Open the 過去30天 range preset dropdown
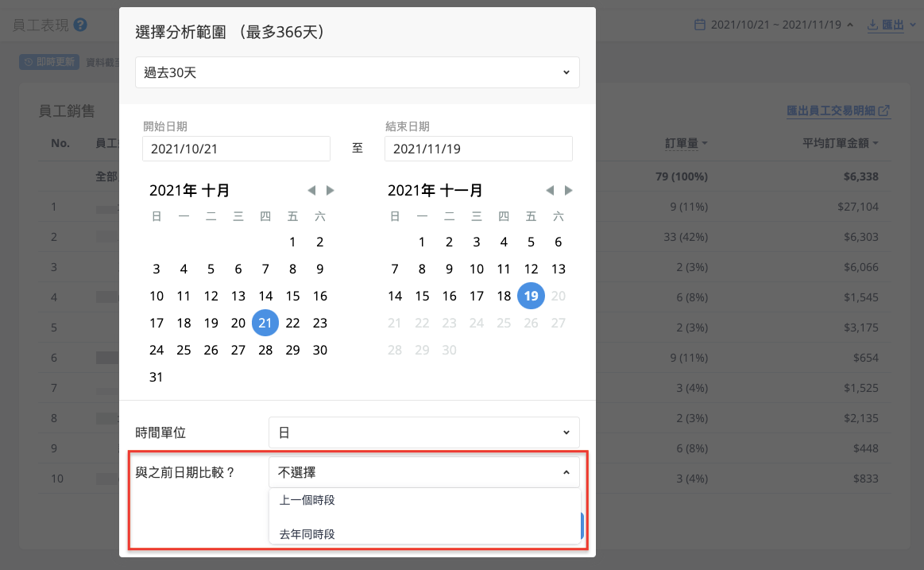Viewport: 924px width, 570px height. point(357,72)
